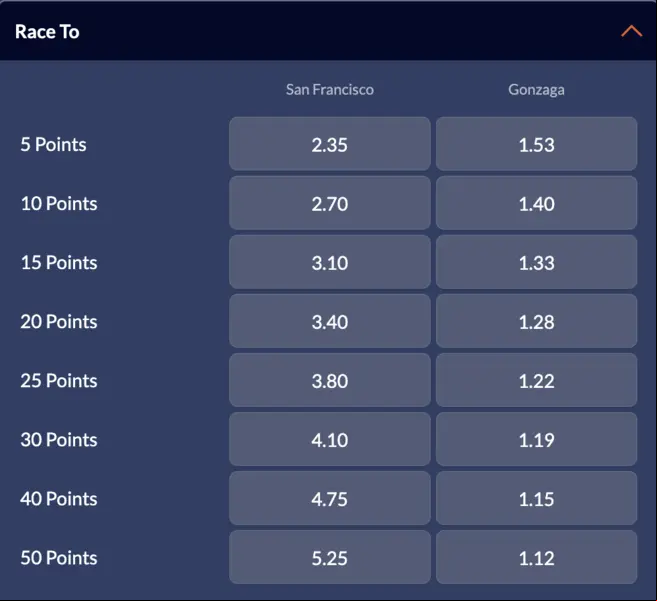
Task: Click the Race To header title
Action: (x=47, y=32)
